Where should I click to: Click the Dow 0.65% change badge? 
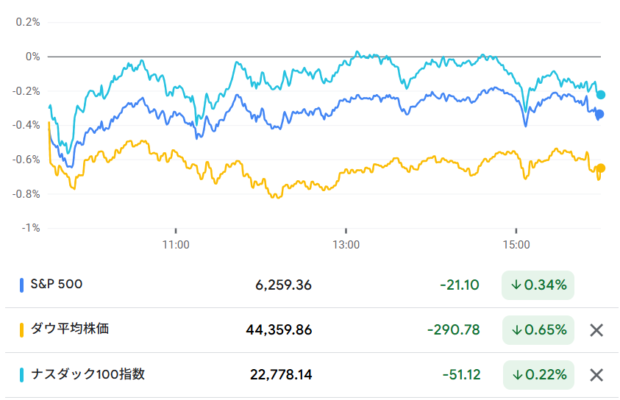tap(538, 330)
